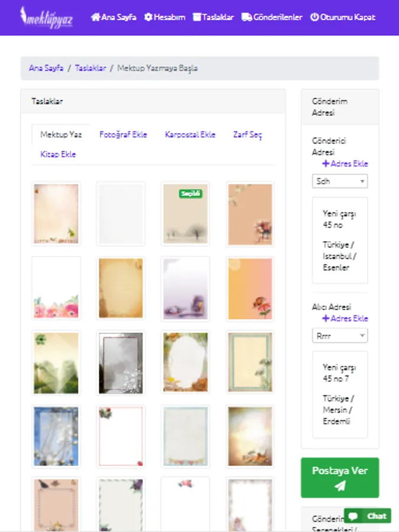Open the Zarf Seç tab
The width and height of the screenshot is (399, 532).
pos(247,135)
